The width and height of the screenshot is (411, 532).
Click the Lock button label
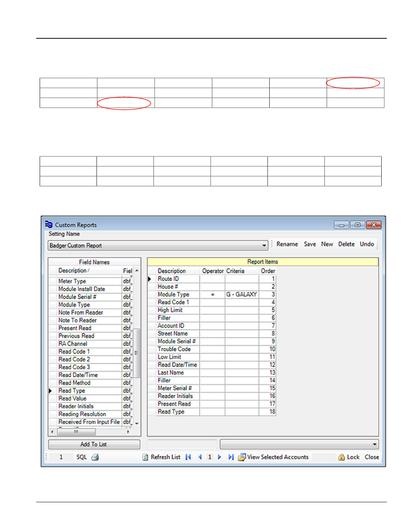tap(353, 457)
